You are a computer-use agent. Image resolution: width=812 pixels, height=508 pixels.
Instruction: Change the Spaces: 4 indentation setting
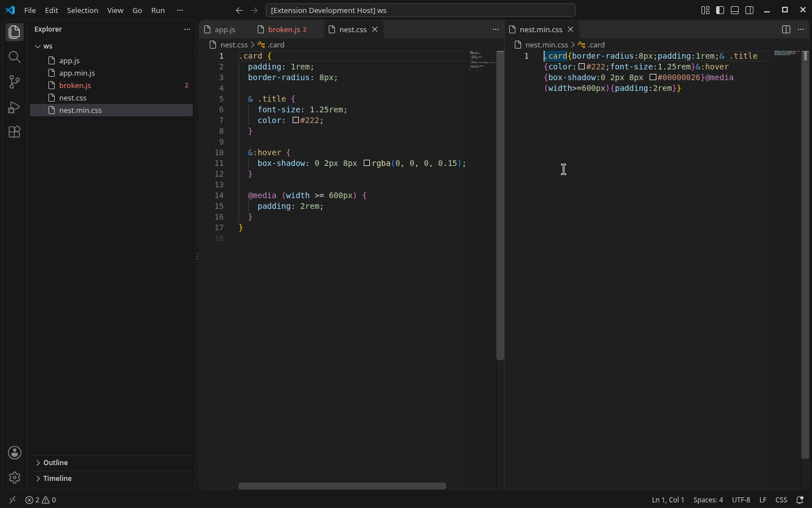coord(708,500)
